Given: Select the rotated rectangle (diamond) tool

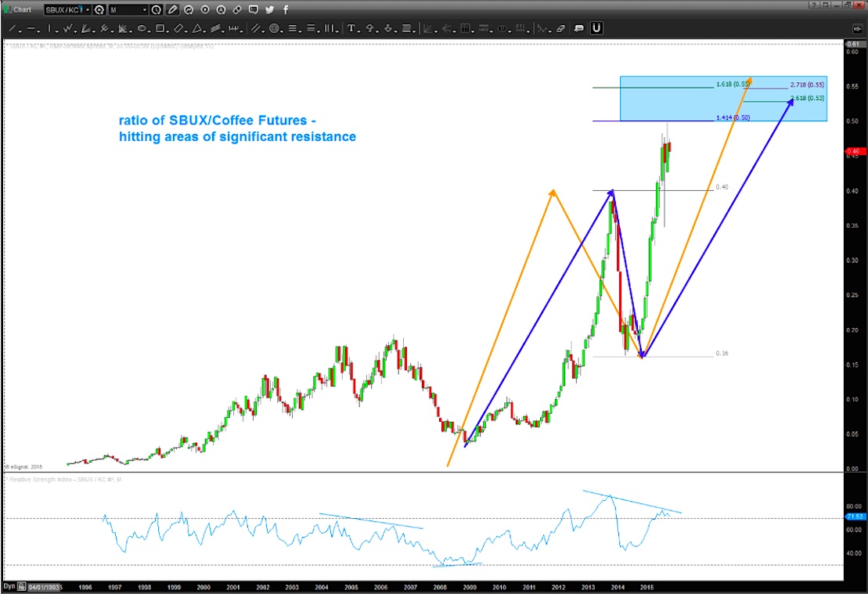Looking at the screenshot, I should point(178,28).
